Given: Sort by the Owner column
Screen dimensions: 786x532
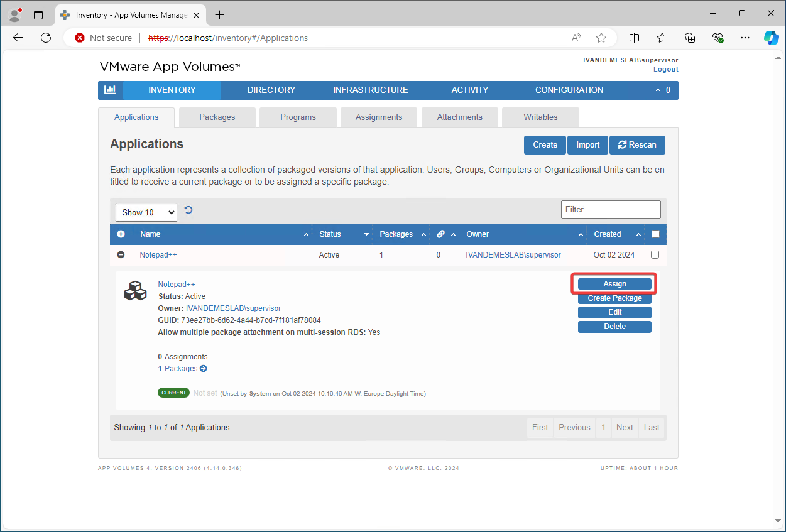Looking at the screenshot, I should (524, 234).
